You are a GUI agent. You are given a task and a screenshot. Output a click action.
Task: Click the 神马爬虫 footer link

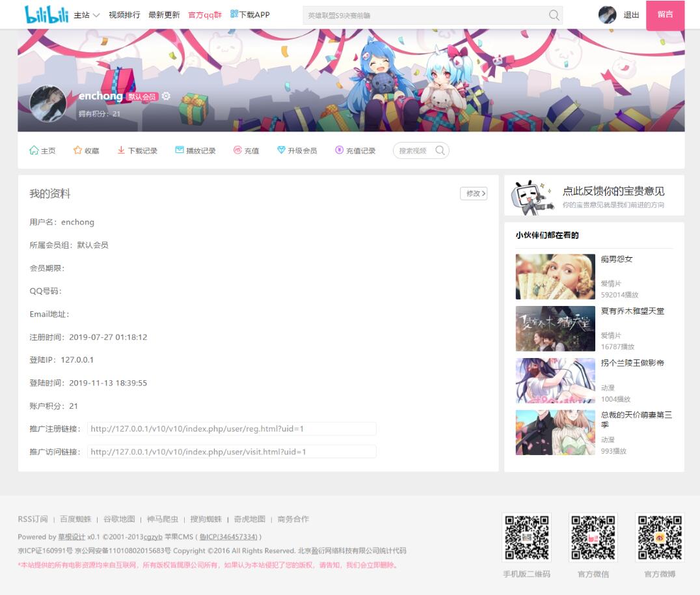coord(163,519)
